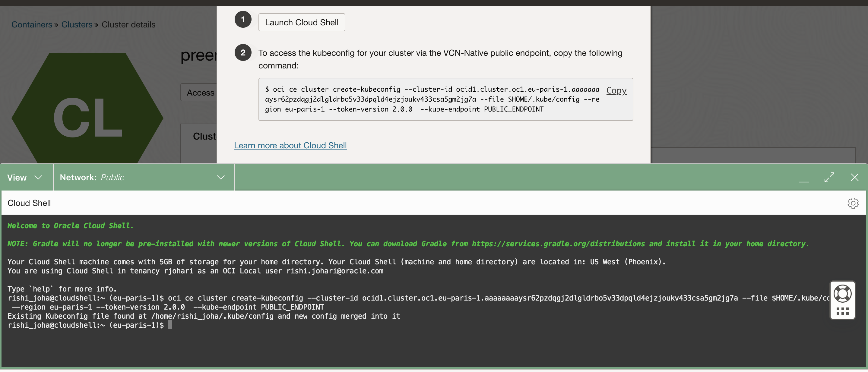Viewport: 868px width, 372px height.
Task: Navigate to the Containers breadcrumb
Action: coord(32,24)
